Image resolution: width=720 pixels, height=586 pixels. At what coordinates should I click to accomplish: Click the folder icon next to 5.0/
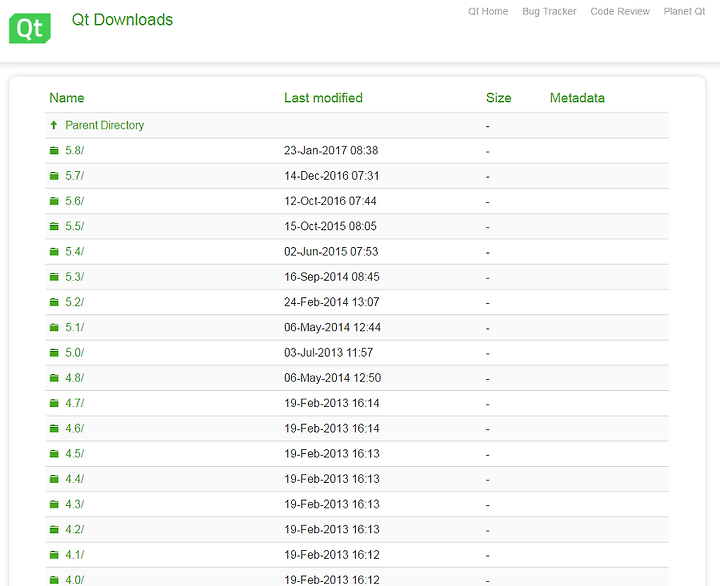coord(54,352)
